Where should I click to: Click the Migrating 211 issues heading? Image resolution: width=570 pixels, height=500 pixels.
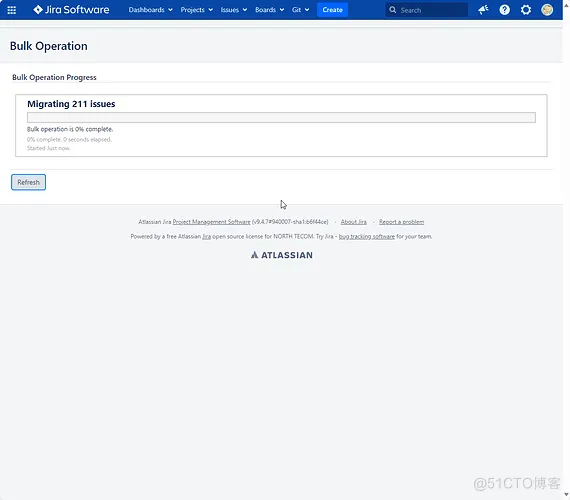click(71, 104)
